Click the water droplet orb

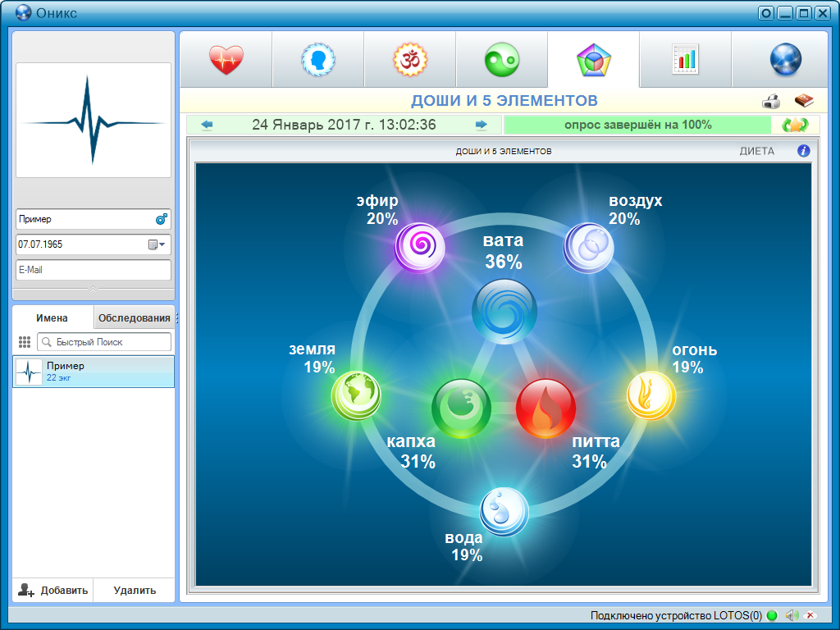[504, 512]
